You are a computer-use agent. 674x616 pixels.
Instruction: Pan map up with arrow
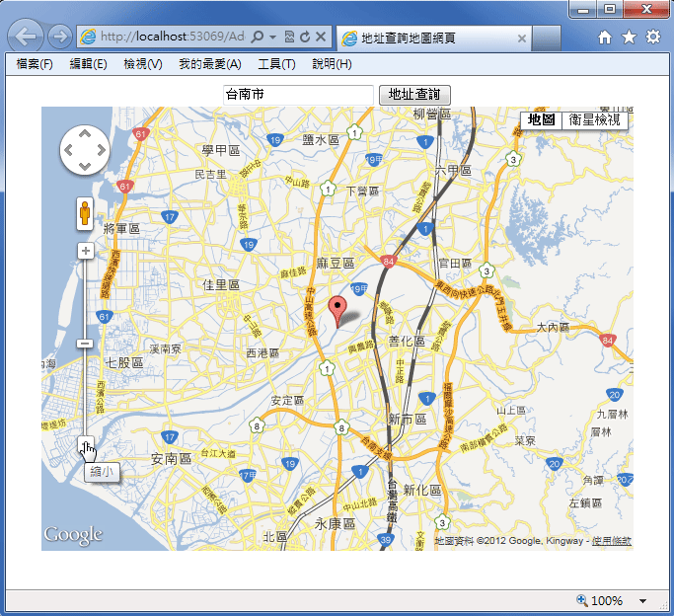coord(85,133)
